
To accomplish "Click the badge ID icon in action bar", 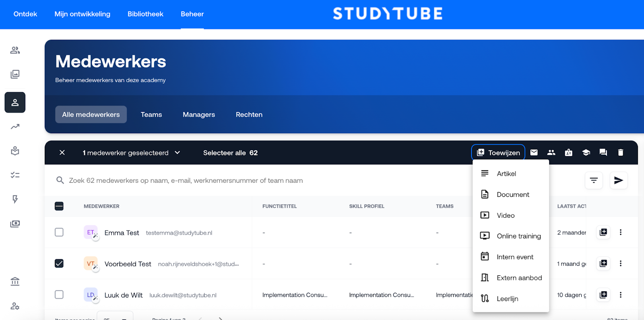I will pyautogui.click(x=569, y=153).
